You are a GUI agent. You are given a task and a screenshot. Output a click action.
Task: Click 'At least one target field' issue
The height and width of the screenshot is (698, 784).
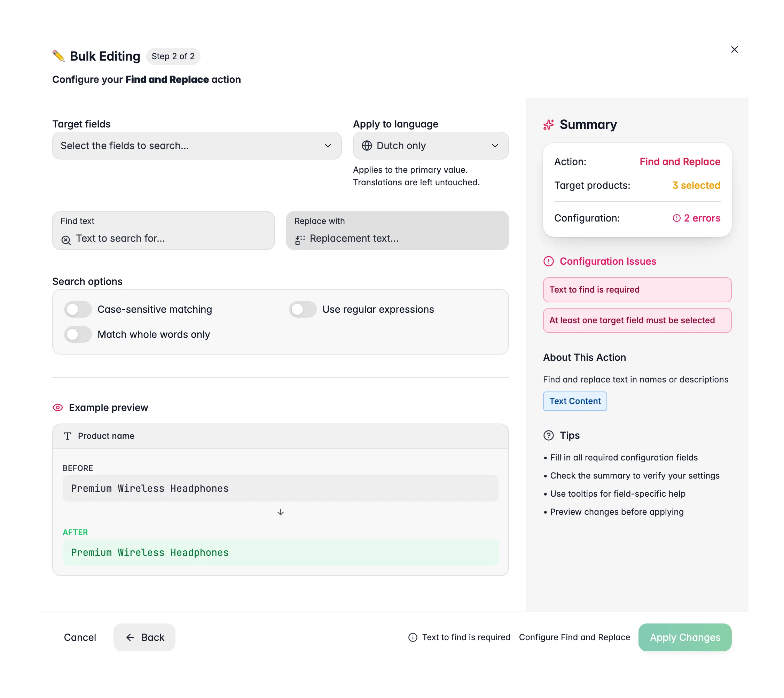point(637,320)
